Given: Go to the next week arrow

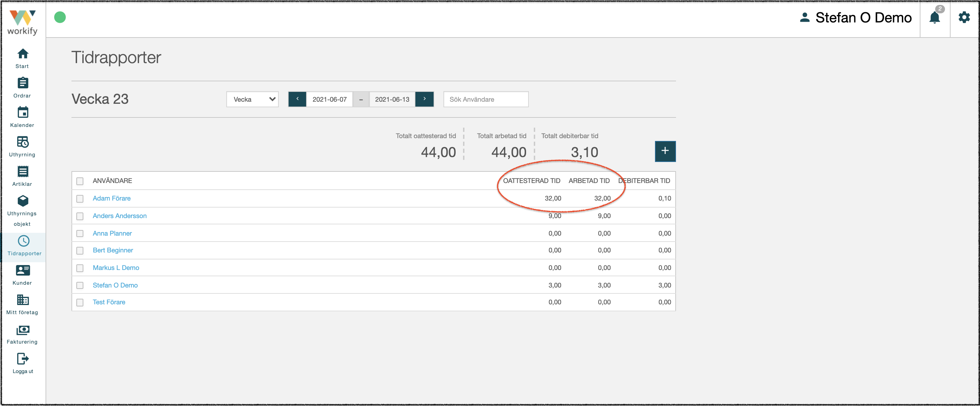Looking at the screenshot, I should tap(425, 100).
